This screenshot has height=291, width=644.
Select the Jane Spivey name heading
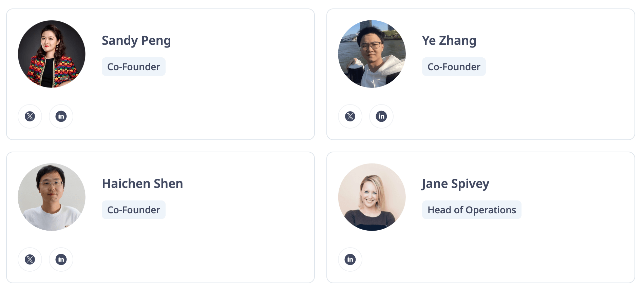coord(455,184)
